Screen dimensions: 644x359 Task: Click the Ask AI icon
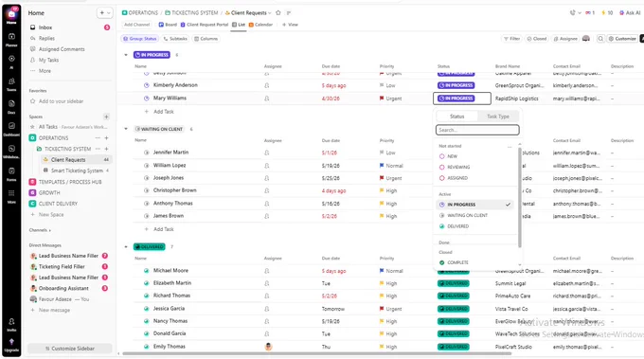point(622,12)
